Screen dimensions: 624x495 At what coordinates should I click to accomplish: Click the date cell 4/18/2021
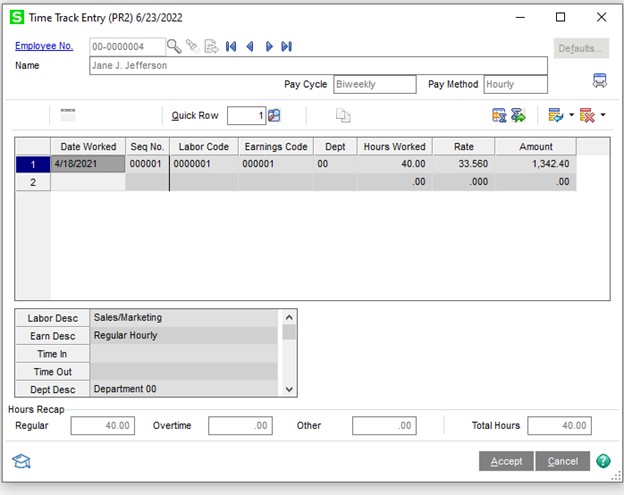88,164
